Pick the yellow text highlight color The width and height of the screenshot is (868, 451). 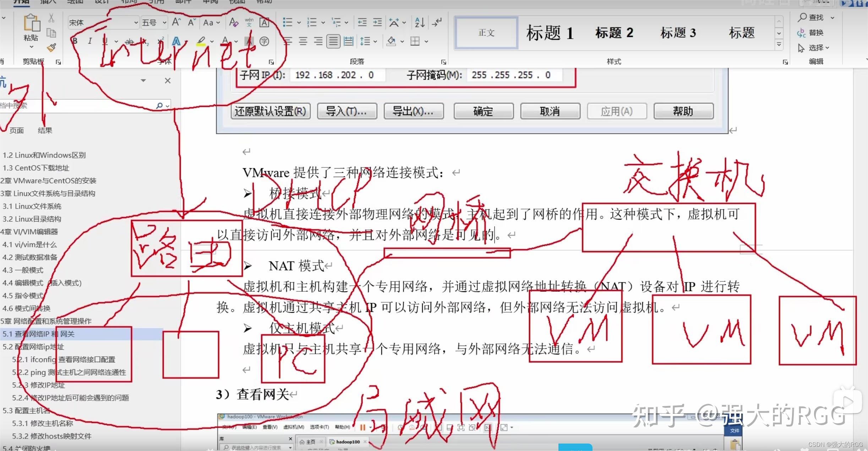click(201, 41)
